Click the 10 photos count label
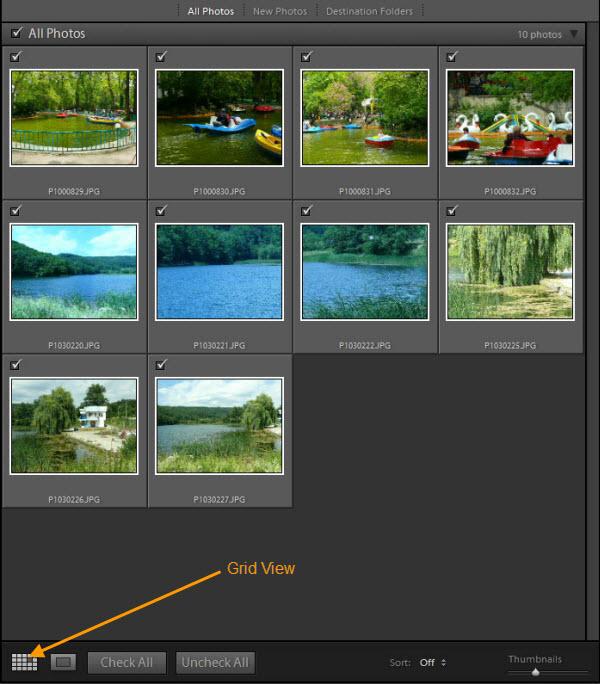This screenshot has height=684, width=600. tap(539, 34)
